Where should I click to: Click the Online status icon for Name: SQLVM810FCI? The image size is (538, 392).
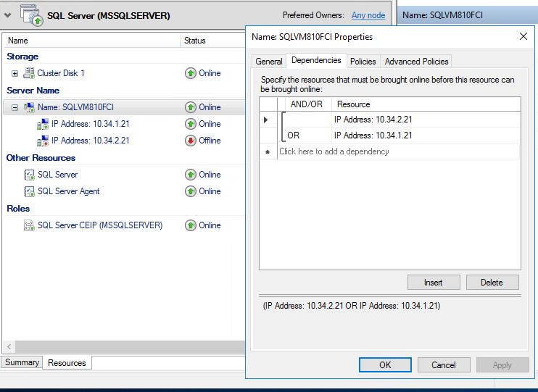191,107
